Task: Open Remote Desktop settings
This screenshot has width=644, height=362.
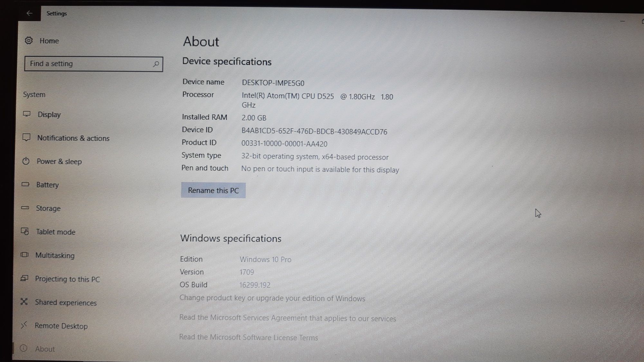Action: point(61,326)
